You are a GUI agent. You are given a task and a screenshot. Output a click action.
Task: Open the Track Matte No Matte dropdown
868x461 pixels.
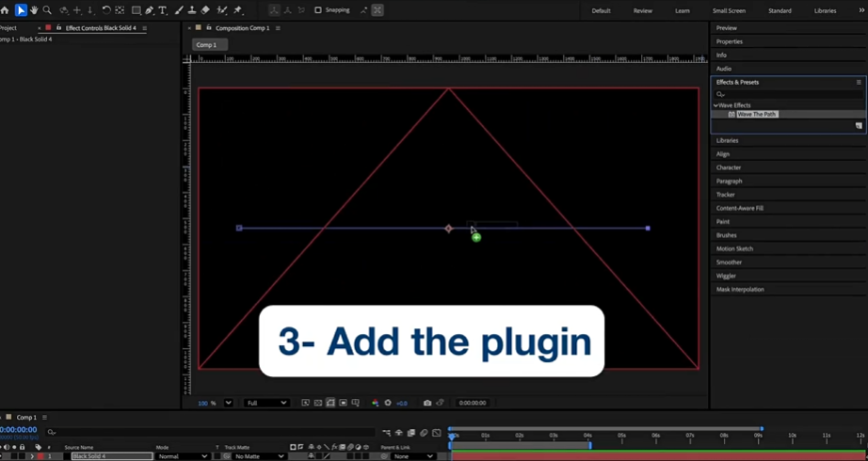[x=259, y=456]
